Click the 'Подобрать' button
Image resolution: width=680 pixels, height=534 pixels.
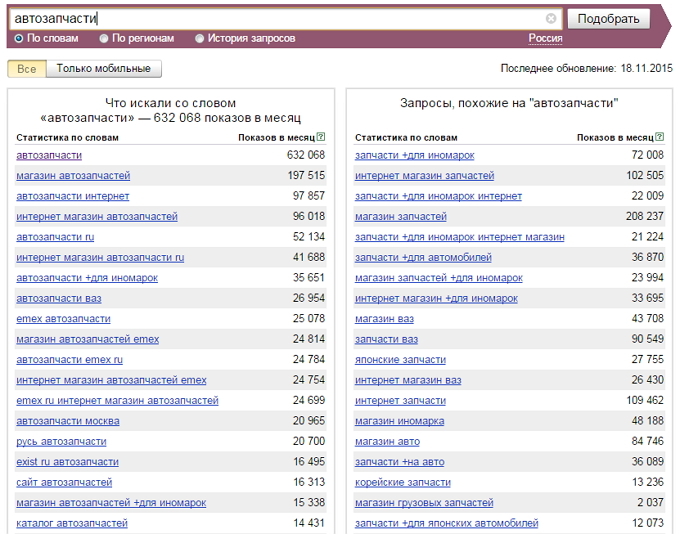coord(608,19)
